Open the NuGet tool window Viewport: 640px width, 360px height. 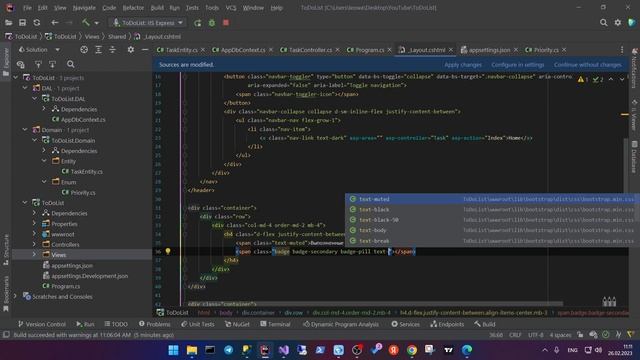click(x=237, y=324)
